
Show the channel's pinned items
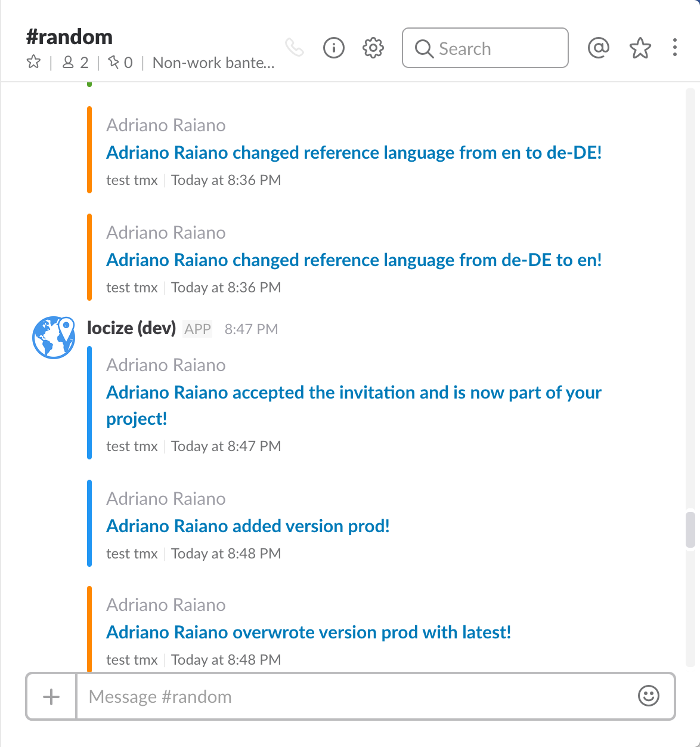coord(120,63)
